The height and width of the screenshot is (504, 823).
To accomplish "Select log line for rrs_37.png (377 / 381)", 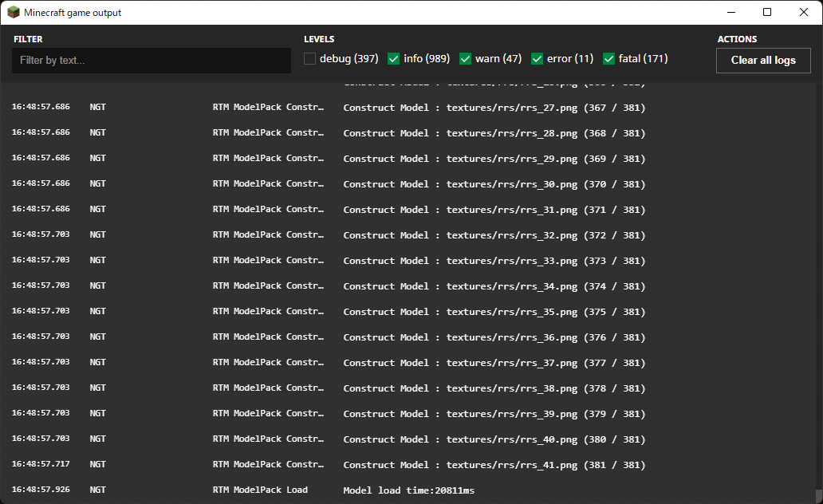I will click(408, 362).
